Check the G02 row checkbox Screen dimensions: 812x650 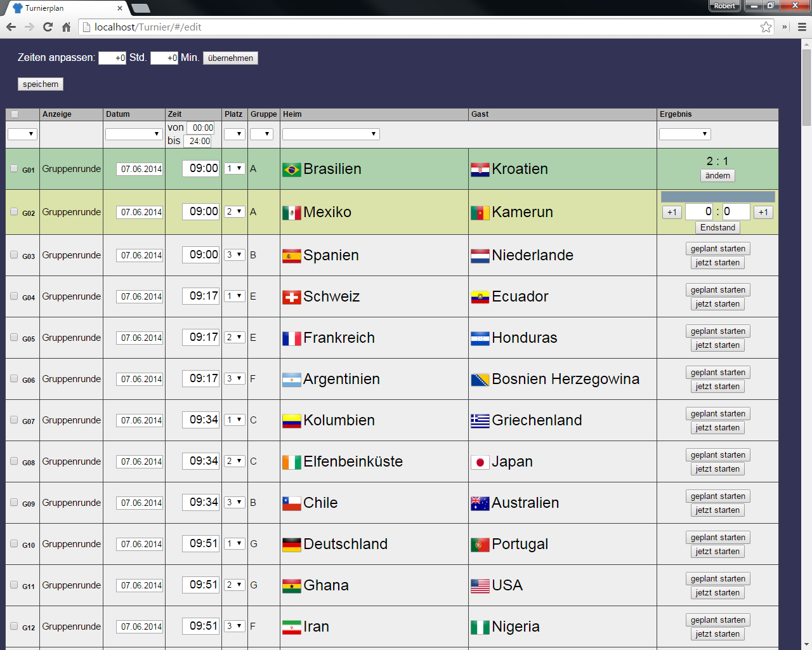pyautogui.click(x=14, y=211)
